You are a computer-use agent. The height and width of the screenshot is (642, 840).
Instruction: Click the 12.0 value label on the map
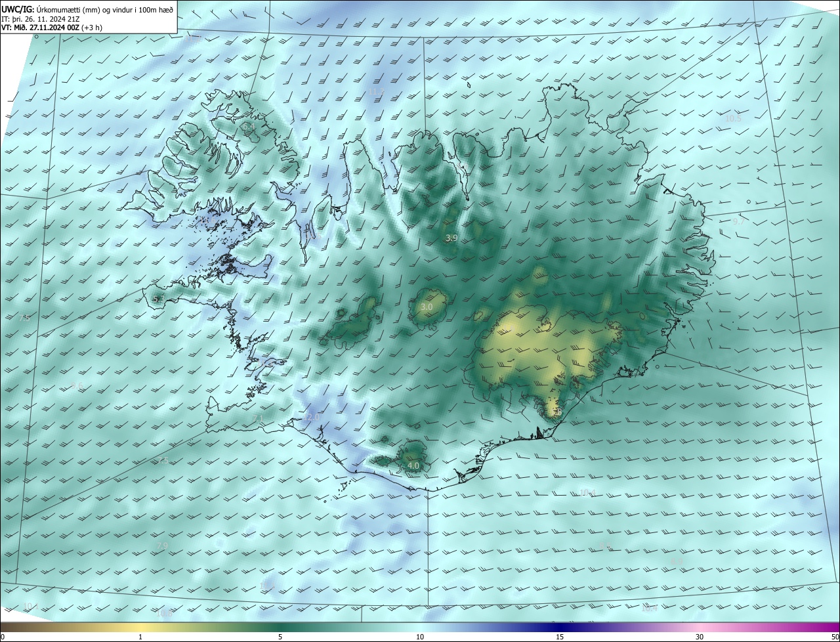[x=312, y=417]
